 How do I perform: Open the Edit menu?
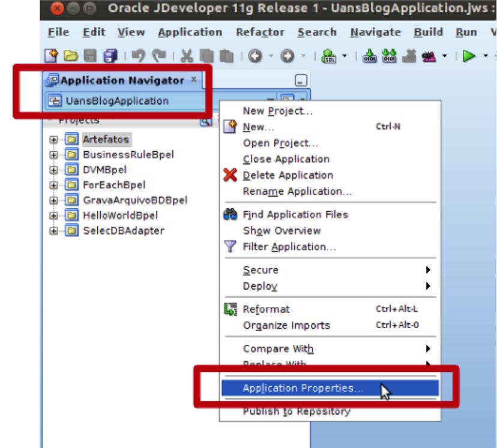pyautogui.click(x=94, y=32)
